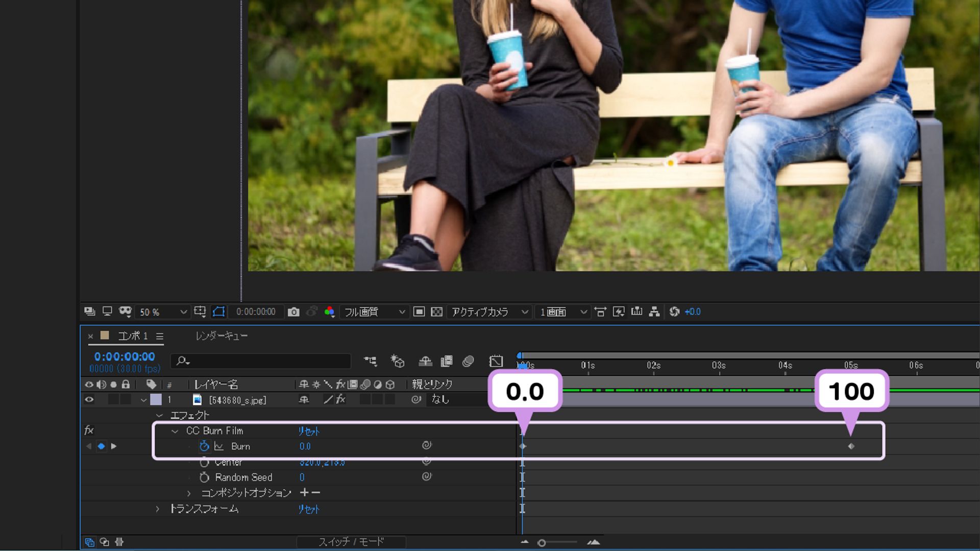The width and height of the screenshot is (980, 551).
Task: Switch to the レンダーキュー tab
Action: click(x=222, y=336)
